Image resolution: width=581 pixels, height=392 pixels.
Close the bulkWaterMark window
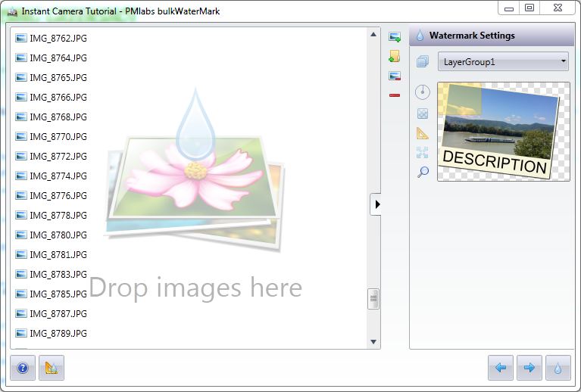(558, 8)
